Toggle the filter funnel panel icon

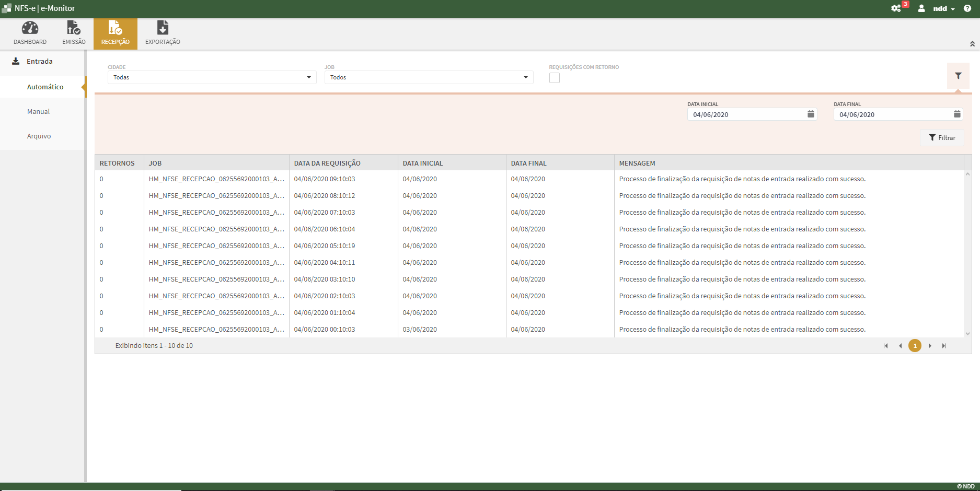point(958,76)
